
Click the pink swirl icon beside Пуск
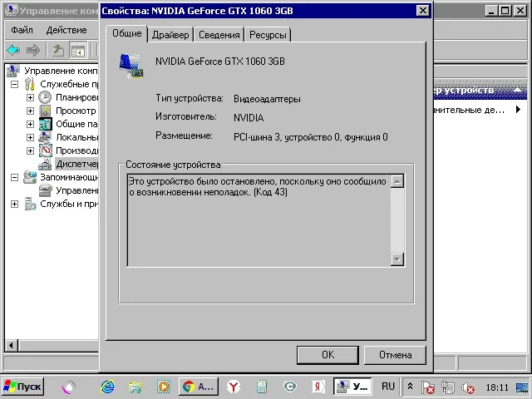click(x=69, y=387)
